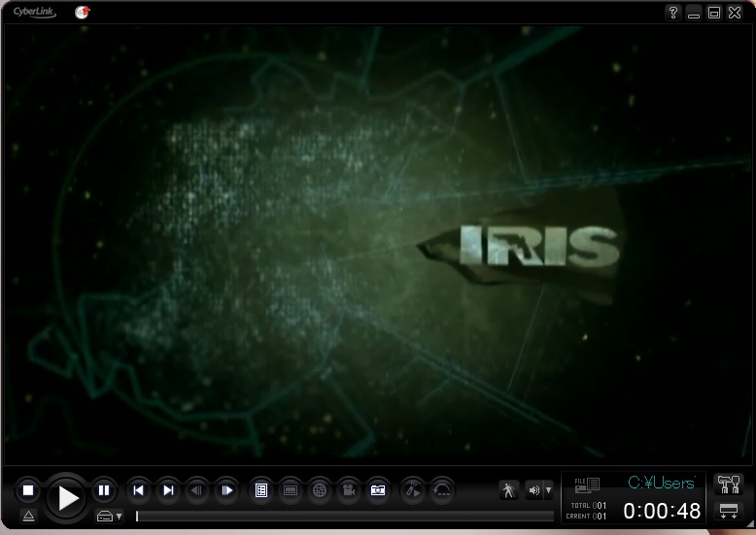
Task: Eject the disc
Action: tap(28, 517)
